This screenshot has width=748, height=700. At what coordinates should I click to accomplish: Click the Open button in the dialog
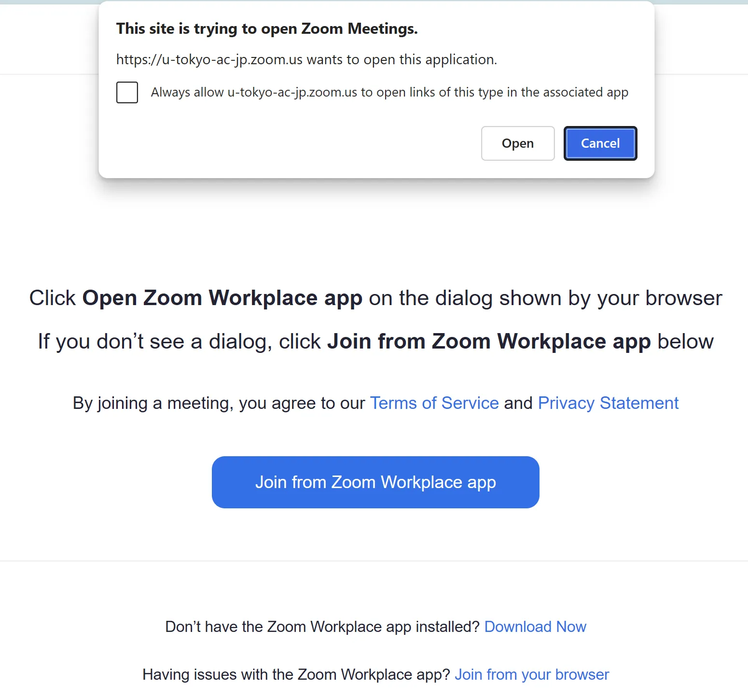tap(517, 143)
